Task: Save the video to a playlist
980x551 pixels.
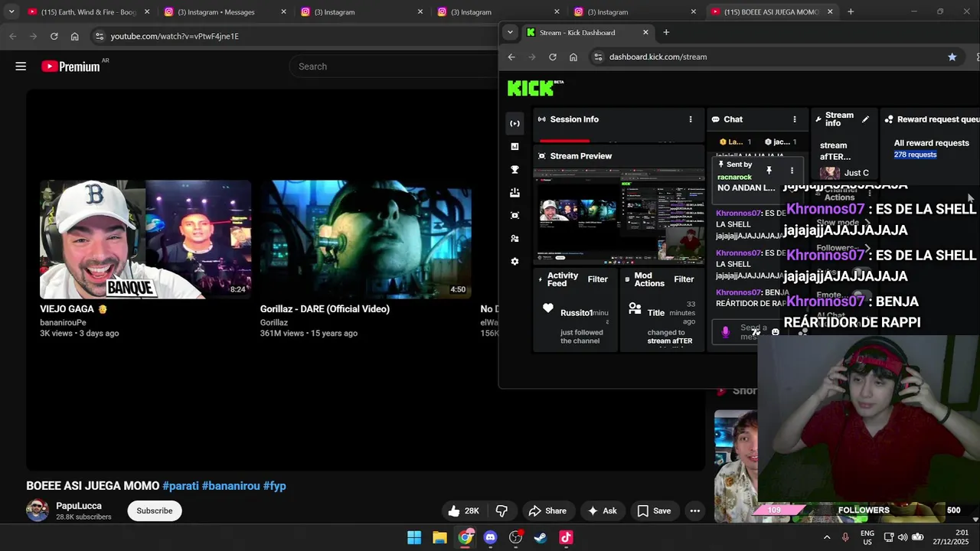Action: point(654,511)
